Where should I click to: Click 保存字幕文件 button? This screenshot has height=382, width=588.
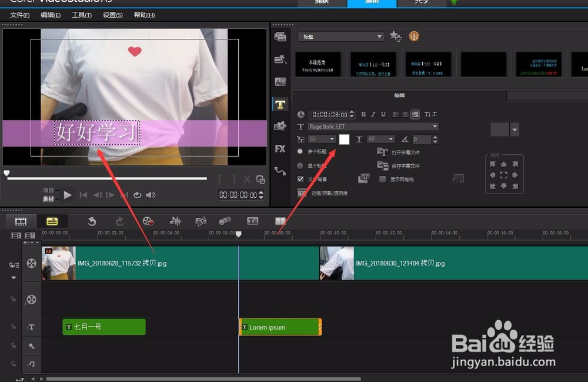tap(398, 165)
